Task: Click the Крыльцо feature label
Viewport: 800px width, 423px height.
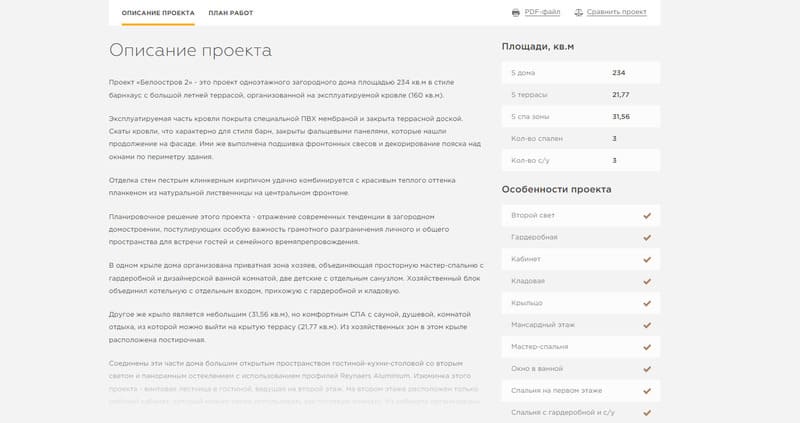Action: (x=527, y=303)
